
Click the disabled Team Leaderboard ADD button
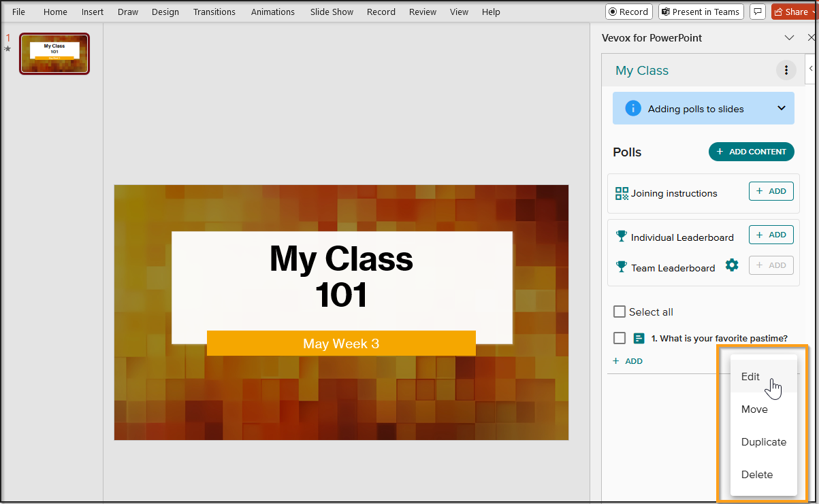point(771,265)
